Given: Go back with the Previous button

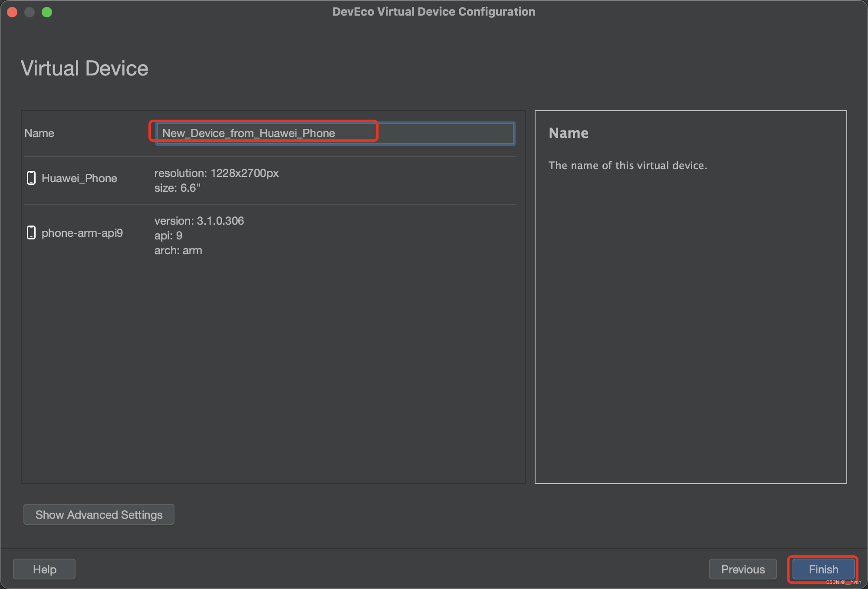Looking at the screenshot, I should pos(743,569).
